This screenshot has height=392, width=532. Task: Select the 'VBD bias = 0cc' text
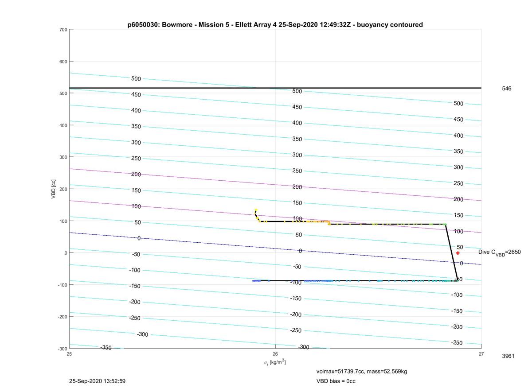[x=336, y=381]
